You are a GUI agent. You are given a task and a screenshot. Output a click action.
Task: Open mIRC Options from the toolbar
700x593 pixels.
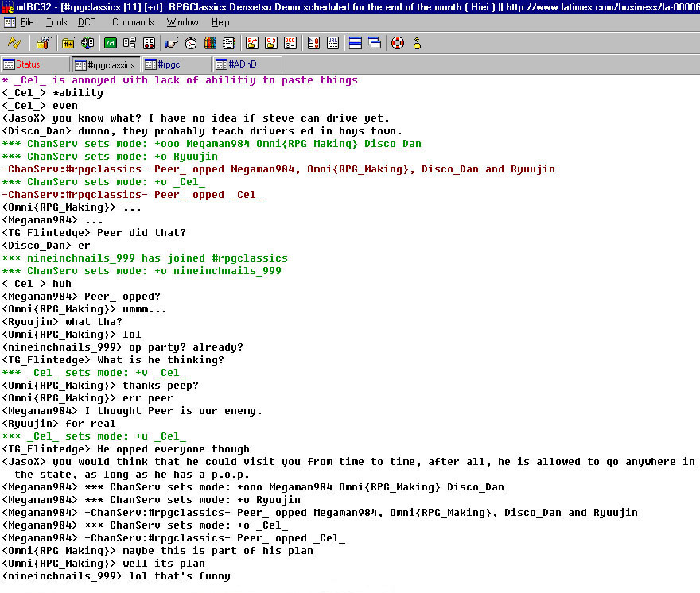pos(43,43)
